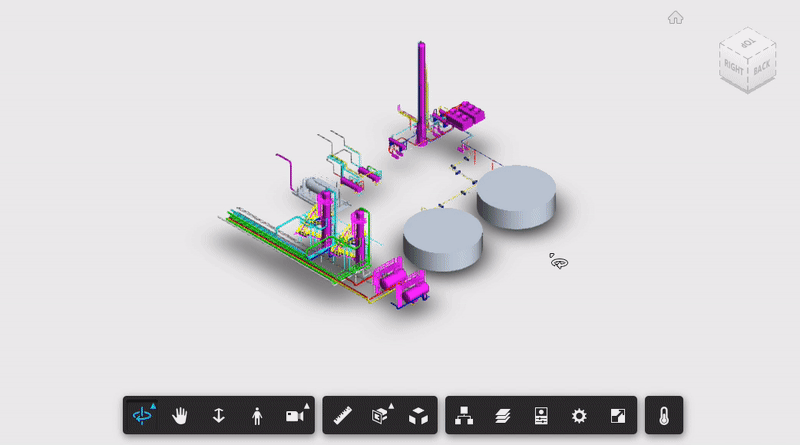Open the Camera interactions tool
Image resolution: width=800 pixels, height=445 pixels.
point(294,416)
